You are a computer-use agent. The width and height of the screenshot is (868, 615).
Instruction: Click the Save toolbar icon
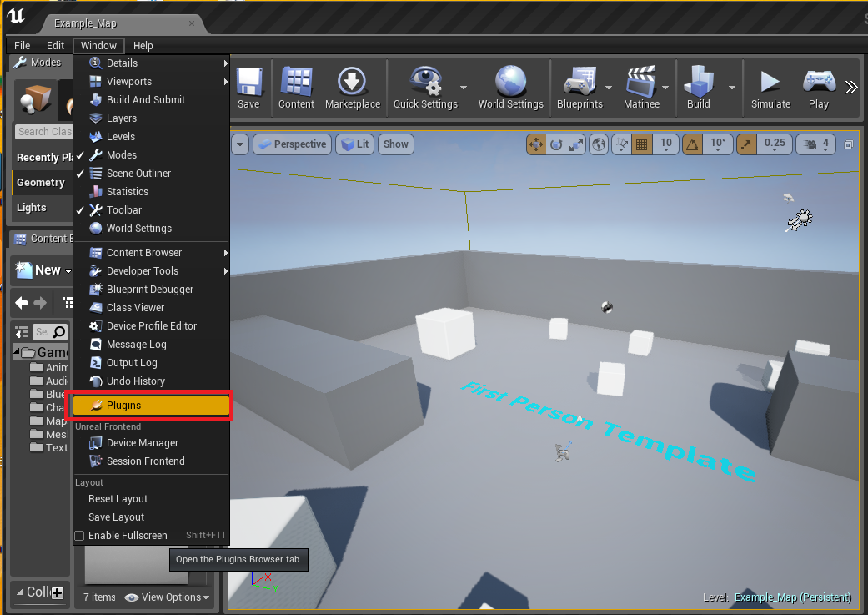pos(249,88)
